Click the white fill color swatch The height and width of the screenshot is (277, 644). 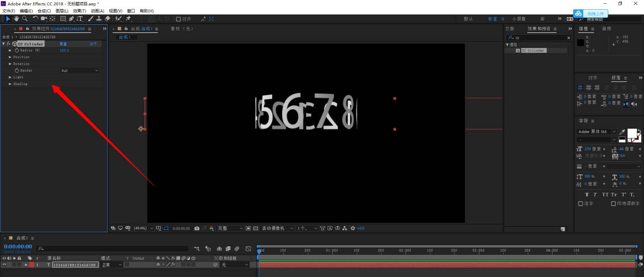click(x=632, y=133)
